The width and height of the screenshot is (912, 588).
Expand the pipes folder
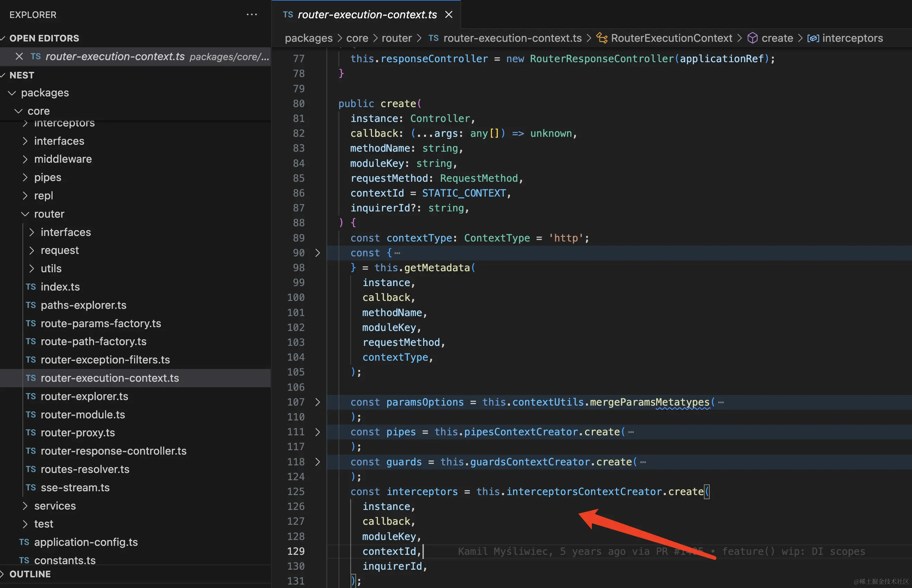point(25,178)
